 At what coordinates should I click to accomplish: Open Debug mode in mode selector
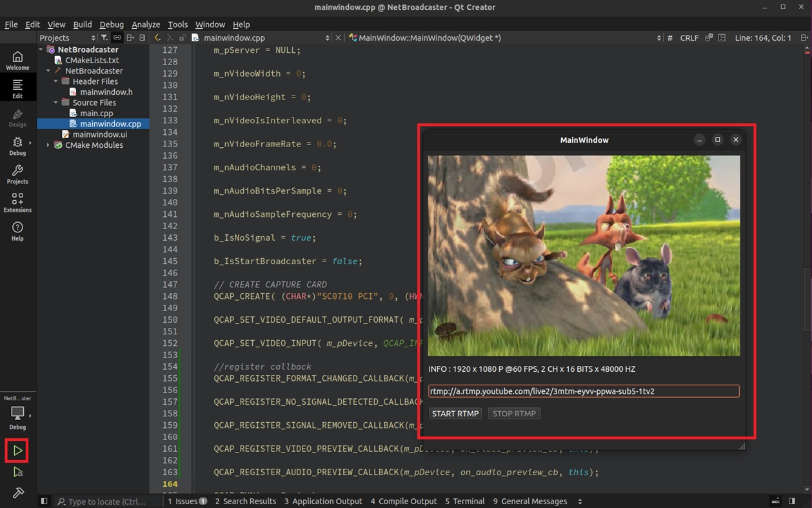pyautogui.click(x=17, y=146)
